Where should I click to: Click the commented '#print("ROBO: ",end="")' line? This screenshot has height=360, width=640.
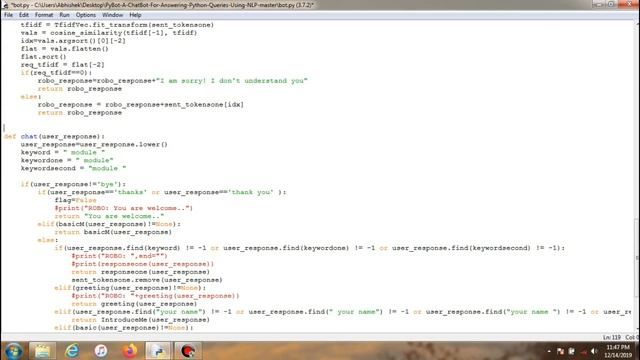coord(119,256)
